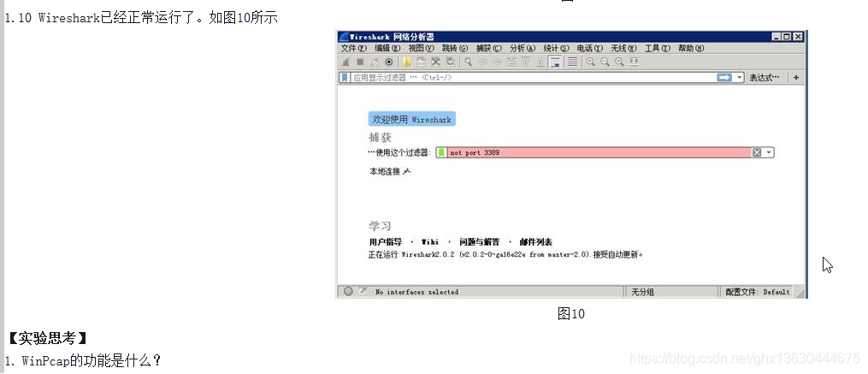
Task: Open the 视图 (View) menu
Action: (x=422, y=48)
